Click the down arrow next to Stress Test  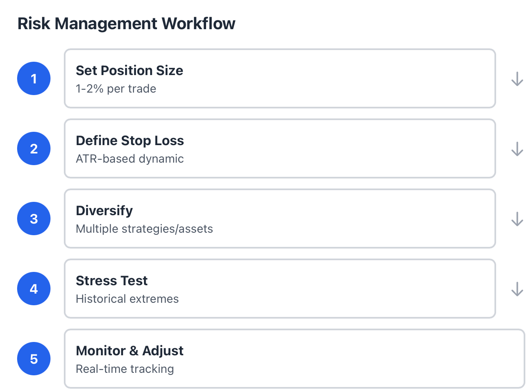click(x=517, y=289)
